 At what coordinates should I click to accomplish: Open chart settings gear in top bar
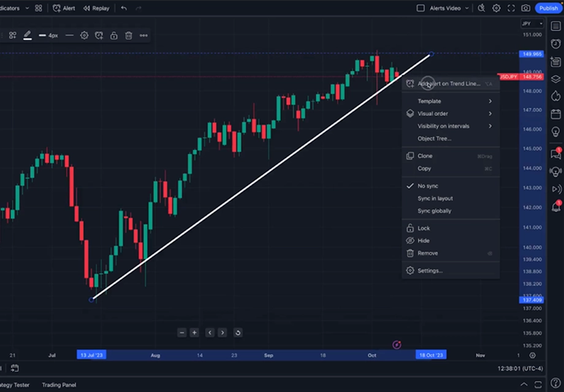pyautogui.click(x=497, y=8)
